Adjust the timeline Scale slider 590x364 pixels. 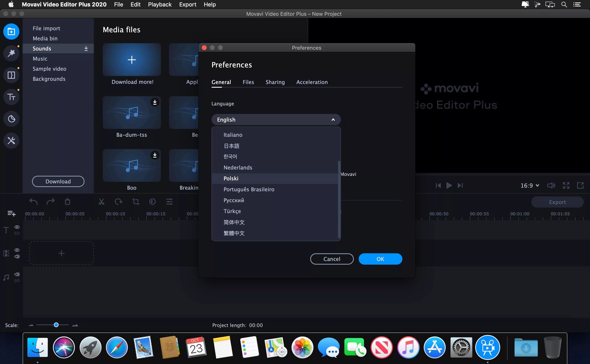(x=56, y=325)
